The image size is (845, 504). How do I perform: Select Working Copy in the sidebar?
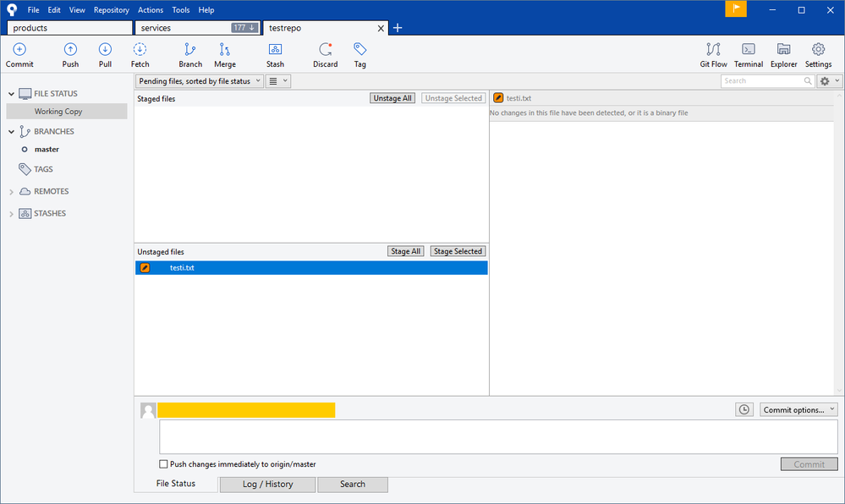click(67, 112)
